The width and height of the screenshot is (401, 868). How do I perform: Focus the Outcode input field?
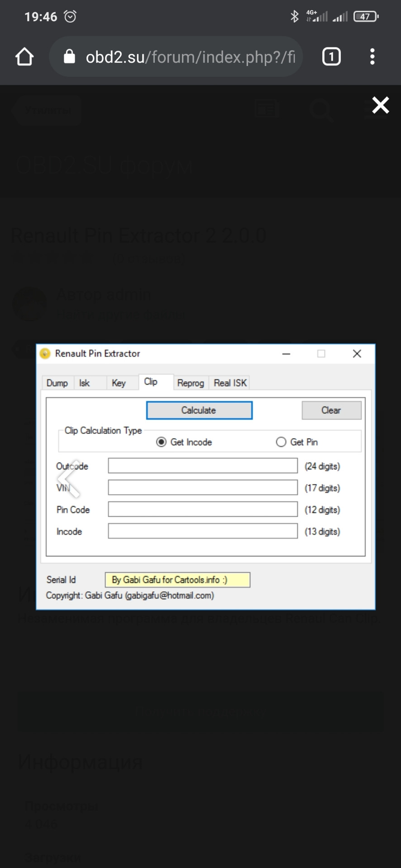pyautogui.click(x=203, y=466)
